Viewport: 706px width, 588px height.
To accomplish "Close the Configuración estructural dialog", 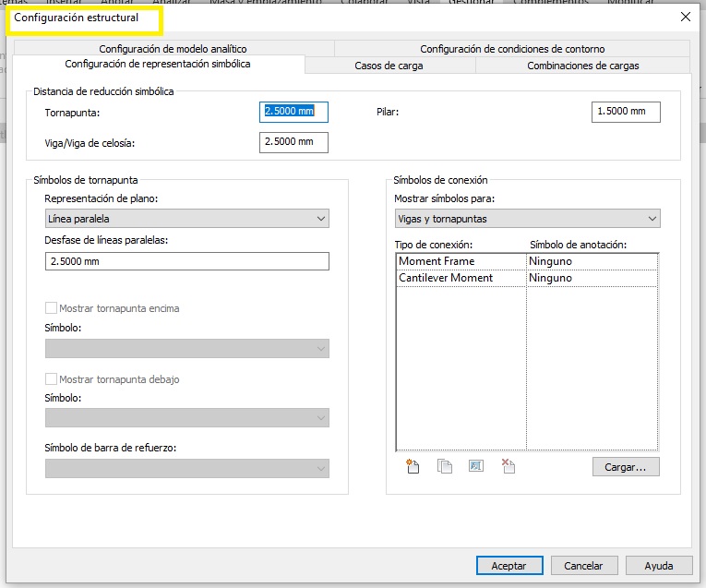I will point(685,17).
